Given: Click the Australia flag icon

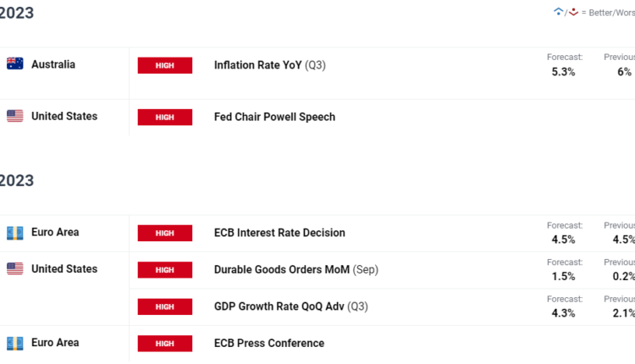Looking at the screenshot, I should point(14,64).
